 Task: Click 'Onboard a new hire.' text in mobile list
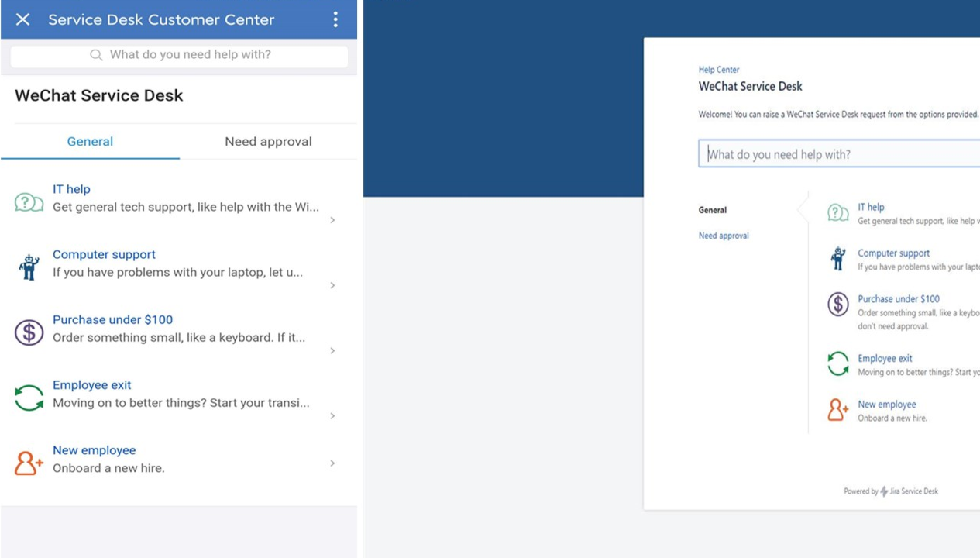click(108, 468)
